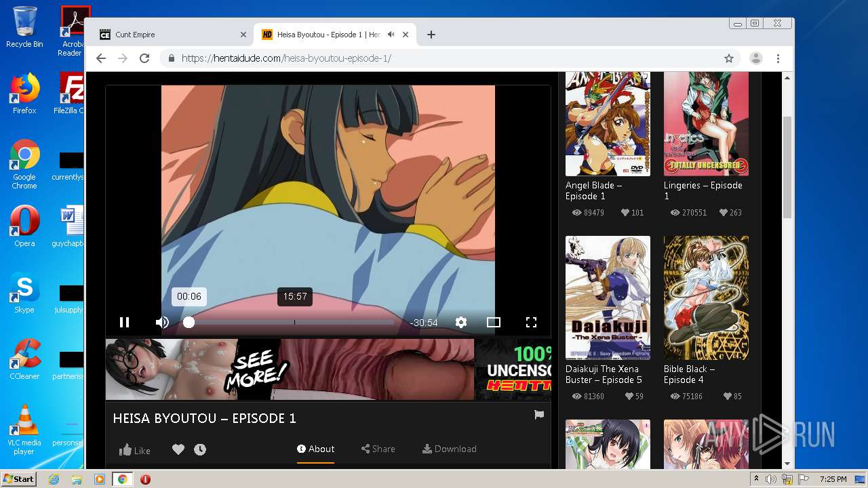Switch to the About tab
Image resolution: width=868 pixels, height=488 pixels.
[315, 449]
